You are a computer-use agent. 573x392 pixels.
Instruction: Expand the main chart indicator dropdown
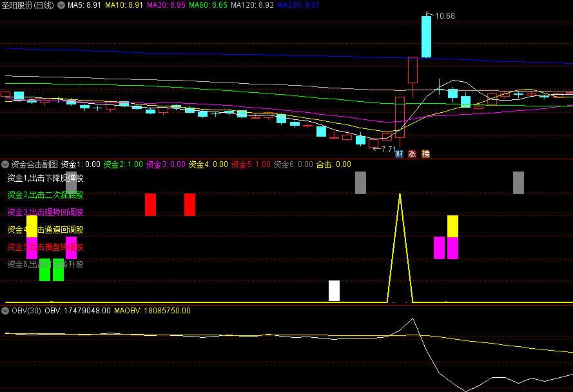pyautogui.click(x=61, y=5)
